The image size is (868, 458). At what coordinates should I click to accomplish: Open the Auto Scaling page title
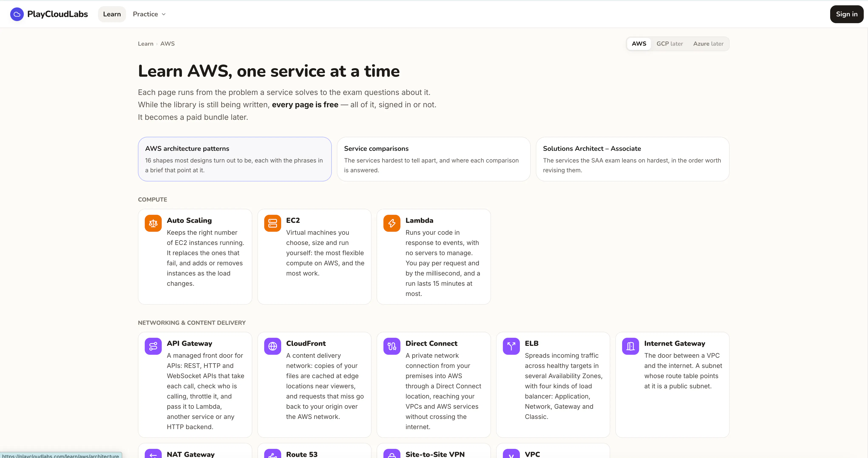(x=189, y=220)
